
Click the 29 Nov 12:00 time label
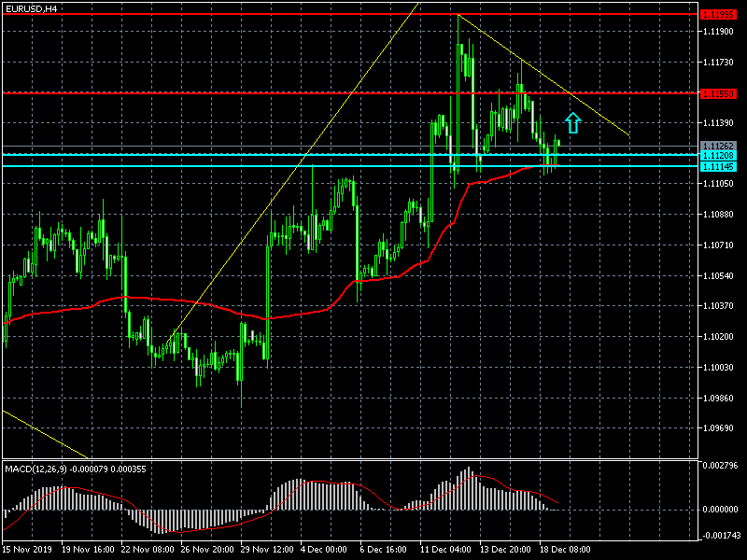pos(267,550)
